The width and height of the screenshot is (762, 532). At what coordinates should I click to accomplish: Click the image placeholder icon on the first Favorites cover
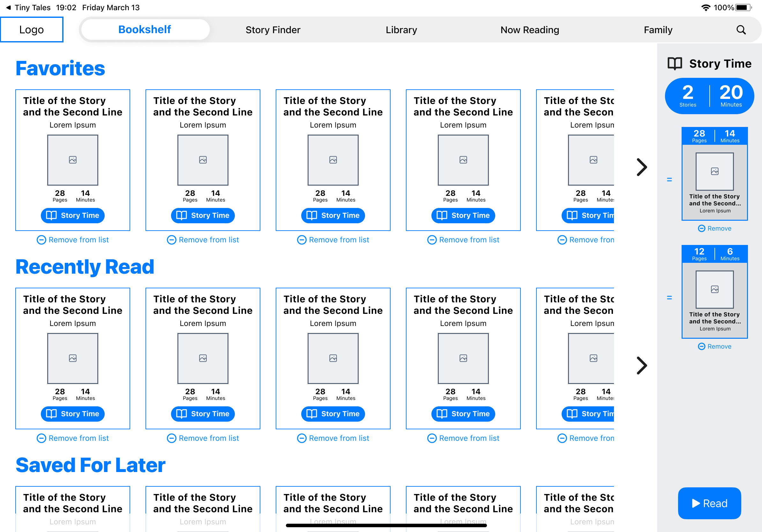click(x=72, y=160)
